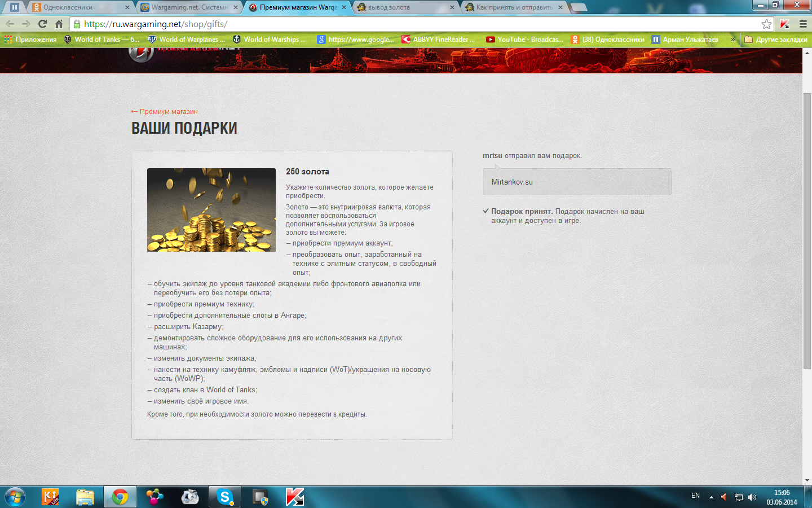Switch to Chrome in taskbar

pos(120,497)
